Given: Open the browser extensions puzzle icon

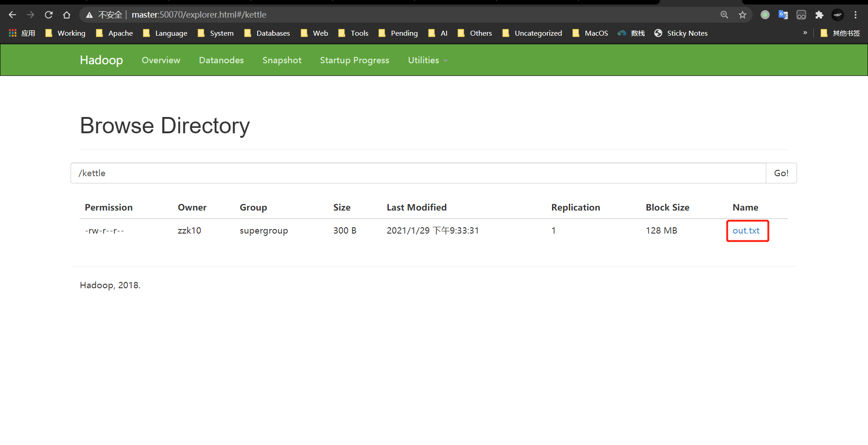Looking at the screenshot, I should (x=819, y=15).
